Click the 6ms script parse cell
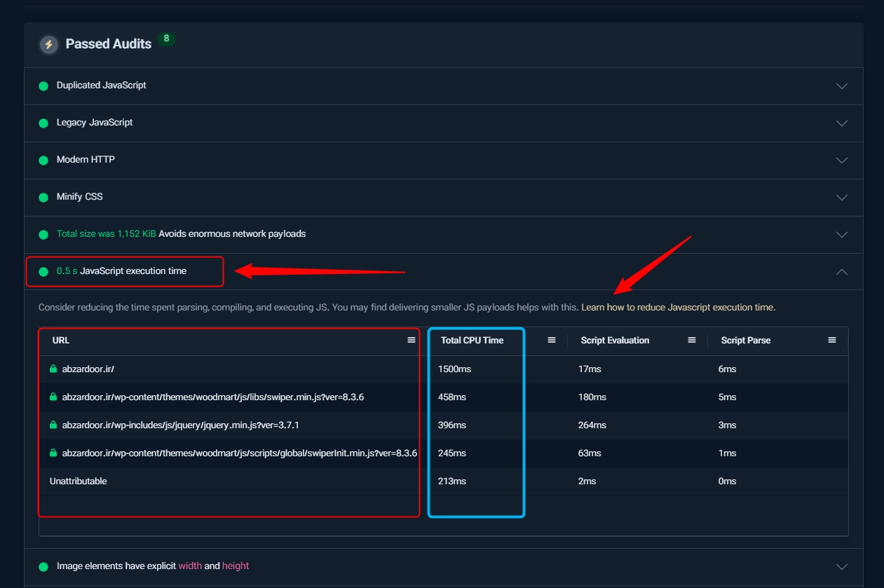The height and width of the screenshot is (588, 884). tap(728, 369)
